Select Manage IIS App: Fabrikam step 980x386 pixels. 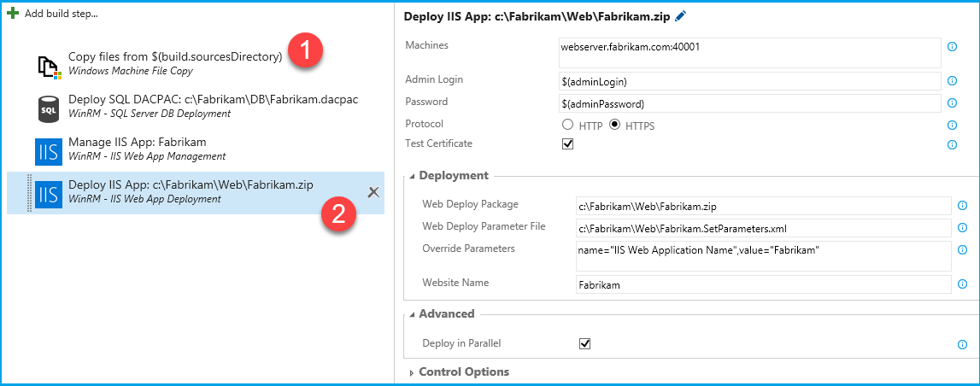(196, 149)
